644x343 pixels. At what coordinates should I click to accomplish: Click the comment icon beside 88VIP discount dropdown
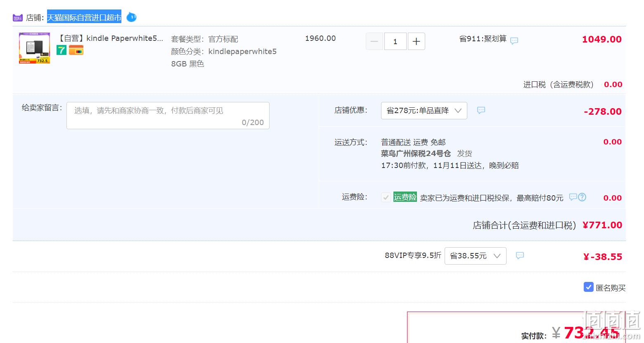(520, 255)
